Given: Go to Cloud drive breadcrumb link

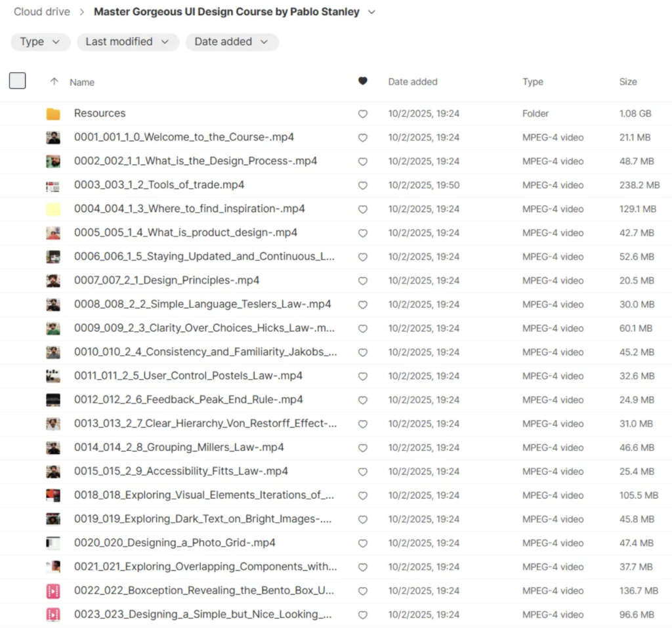Looking at the screenshot, I should click(43, 12).
